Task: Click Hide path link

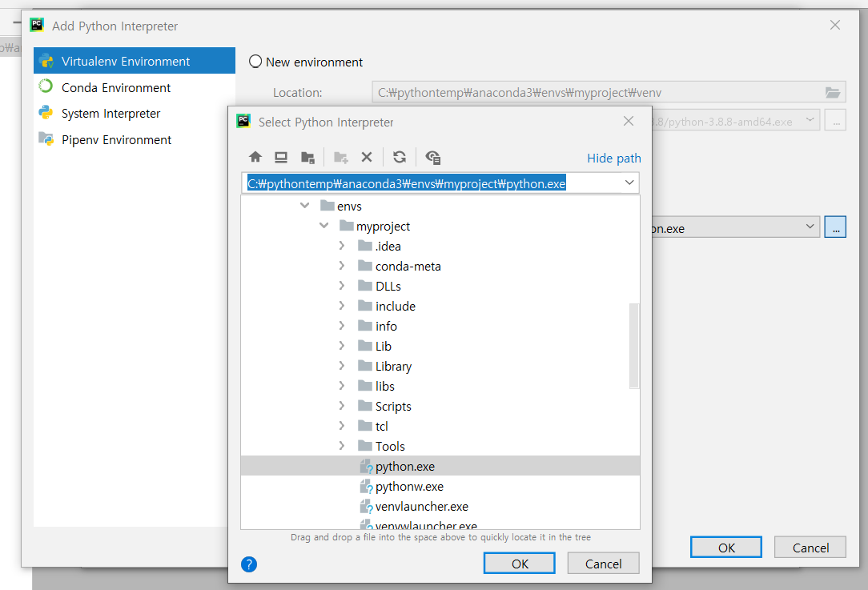Action: point(614,159)
